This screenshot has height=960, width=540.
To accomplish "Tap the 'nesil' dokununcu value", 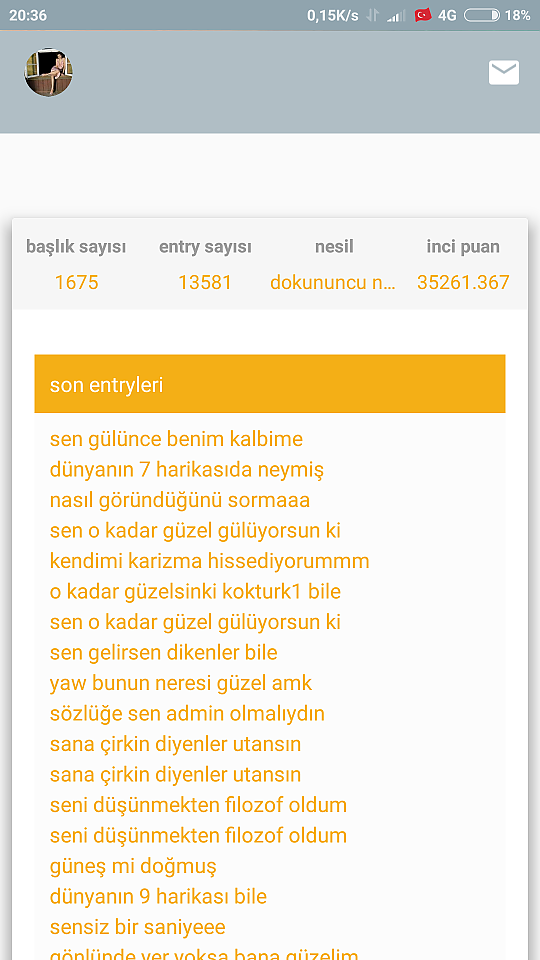I will tap(334, 282).
